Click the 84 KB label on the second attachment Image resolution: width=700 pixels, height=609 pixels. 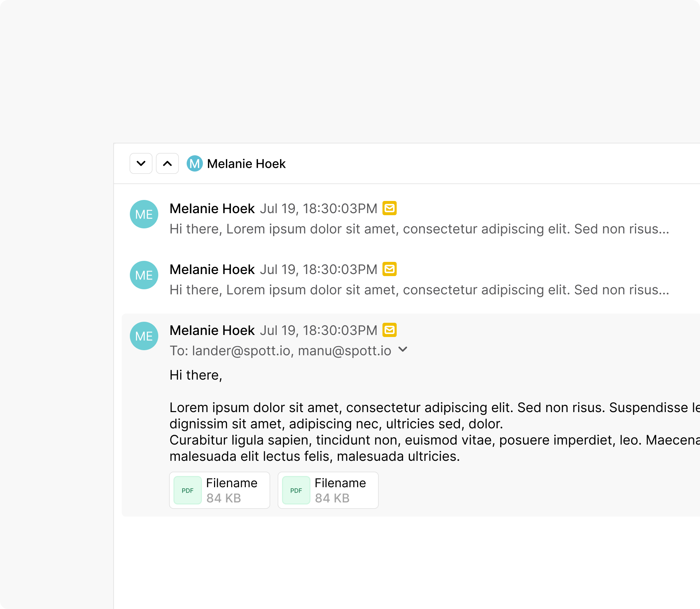point(332,498)
